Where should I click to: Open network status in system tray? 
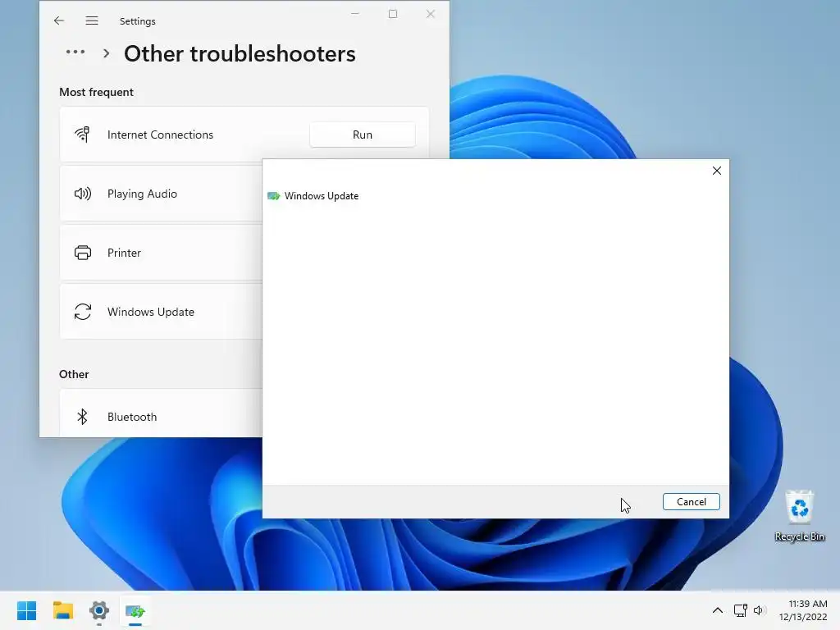click(741, 610)
